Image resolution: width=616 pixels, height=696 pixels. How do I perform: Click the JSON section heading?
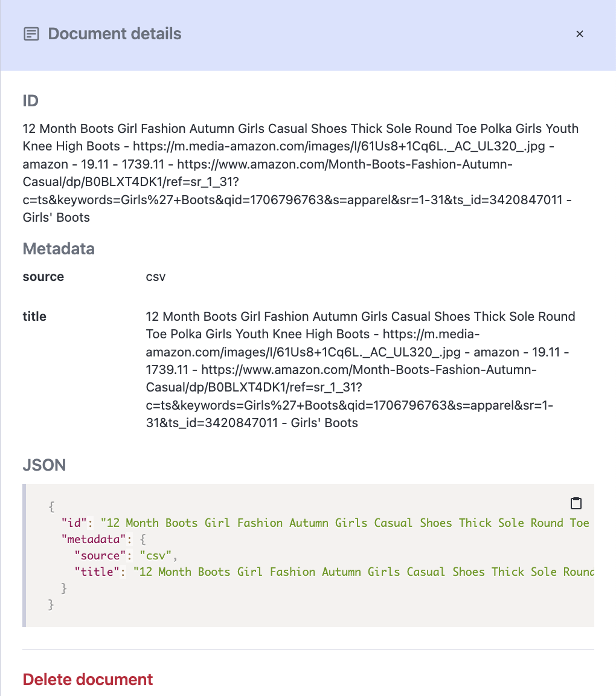(x=44, y=465)
